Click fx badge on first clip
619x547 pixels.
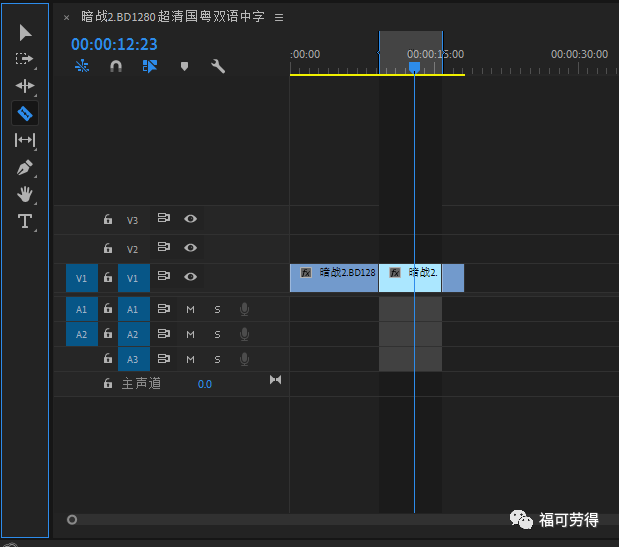coord(306,273)
